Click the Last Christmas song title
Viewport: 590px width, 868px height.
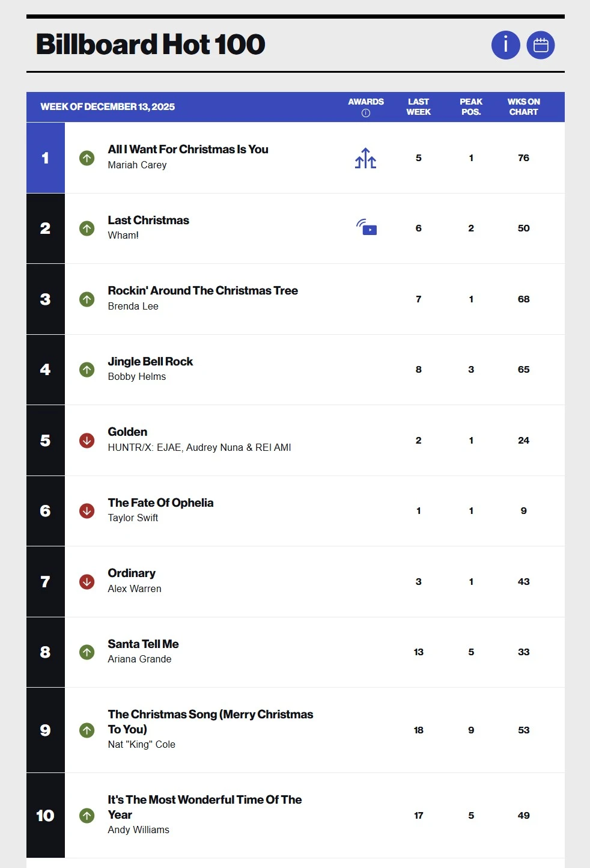[x=148, y=221]
